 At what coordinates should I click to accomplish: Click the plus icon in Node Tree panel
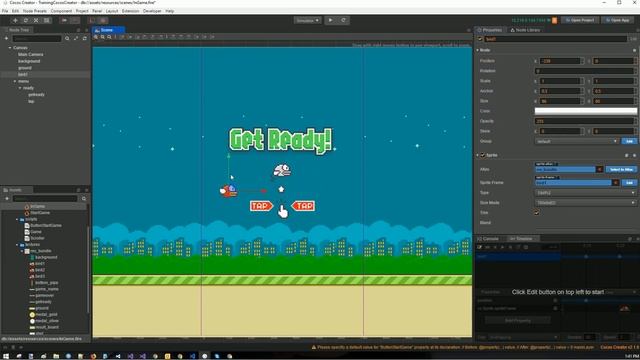coord(6,38)
